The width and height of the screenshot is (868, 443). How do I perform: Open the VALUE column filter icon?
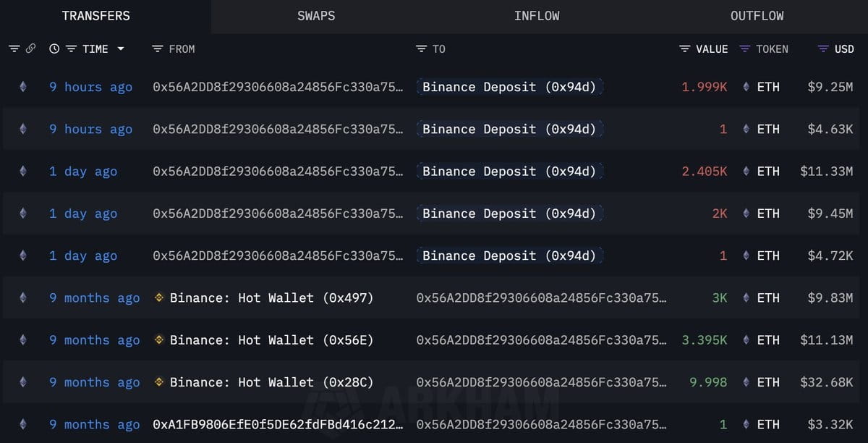click(x=685, y=48)
